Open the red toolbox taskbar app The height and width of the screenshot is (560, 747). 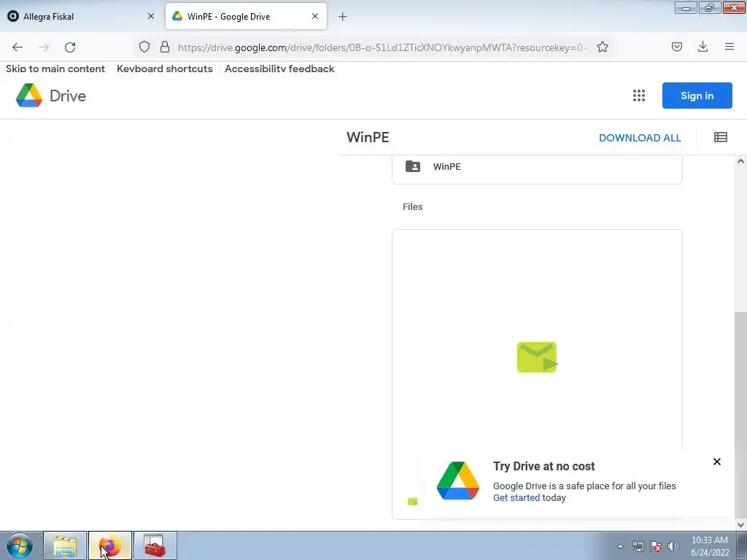[x=155, y=545]
